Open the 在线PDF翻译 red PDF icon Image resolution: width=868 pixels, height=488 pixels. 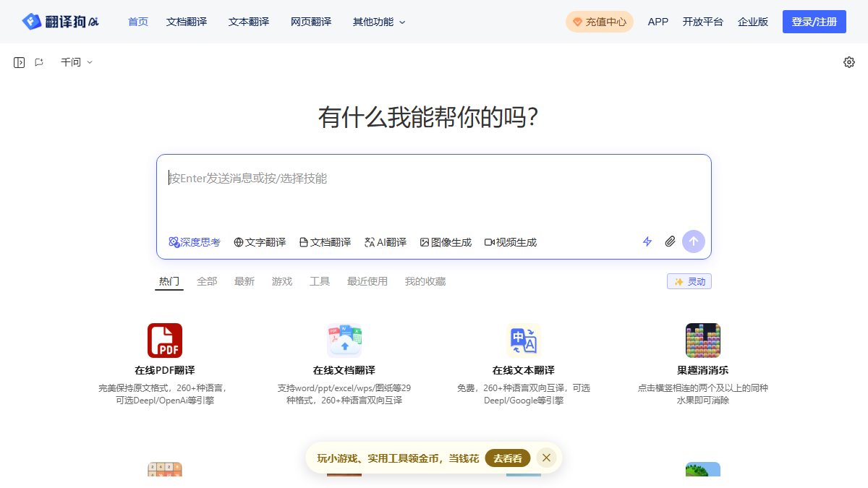(165, 341)
